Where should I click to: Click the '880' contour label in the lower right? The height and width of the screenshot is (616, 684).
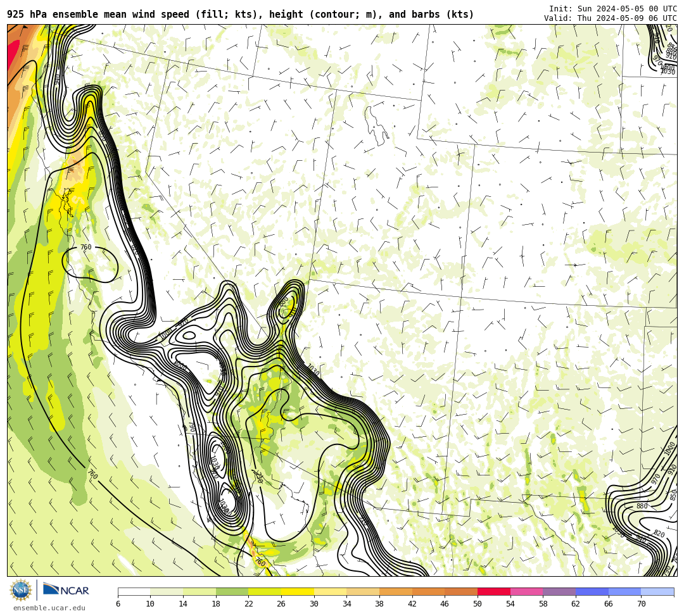pos(642,506)
